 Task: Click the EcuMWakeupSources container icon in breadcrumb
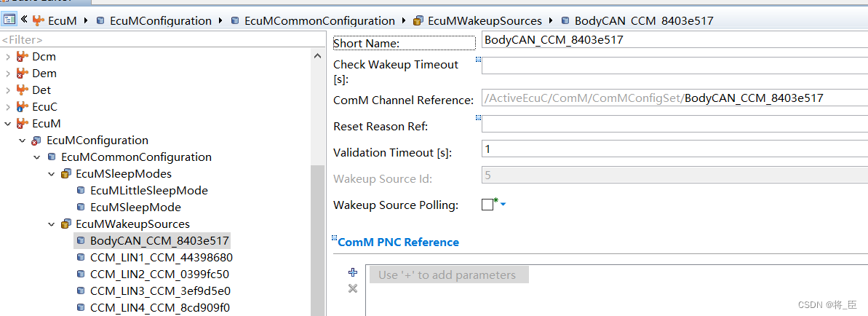pyautogui.click(x=418, y=21)
